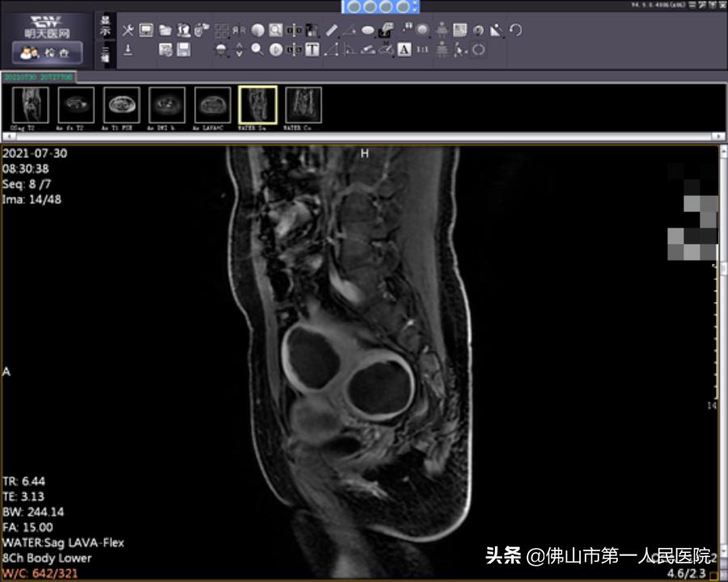This screenshot has width=728, height=582.
Task: Click the report page image icon
Action: 459,30
